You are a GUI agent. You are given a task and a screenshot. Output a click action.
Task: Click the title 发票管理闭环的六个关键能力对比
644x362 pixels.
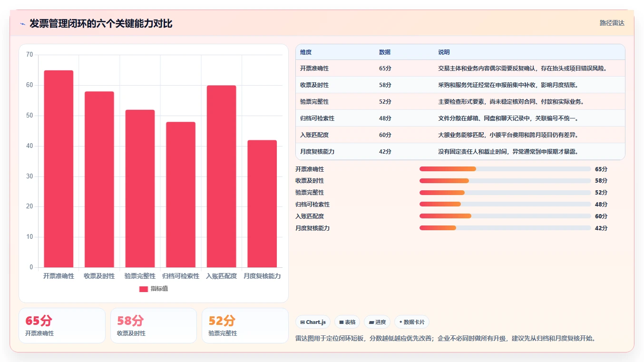pyautogui.click(x=101, y=24)
